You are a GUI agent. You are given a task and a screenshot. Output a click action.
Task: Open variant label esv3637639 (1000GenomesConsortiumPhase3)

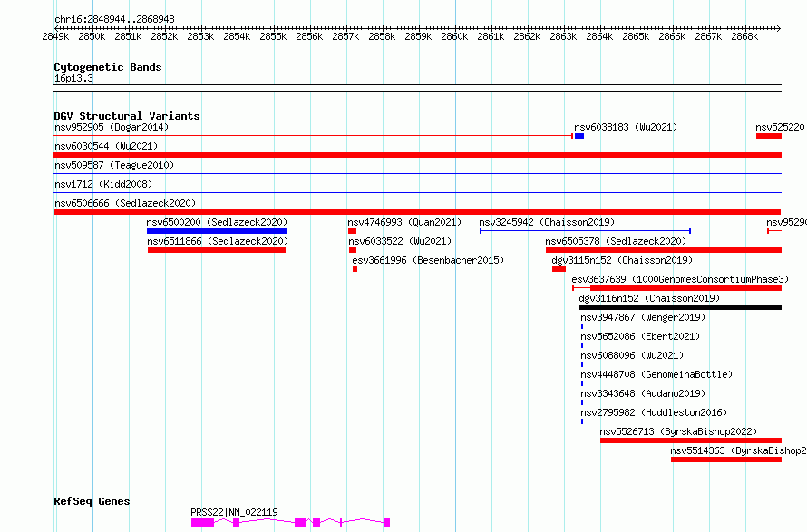click(x=680, y=279)
